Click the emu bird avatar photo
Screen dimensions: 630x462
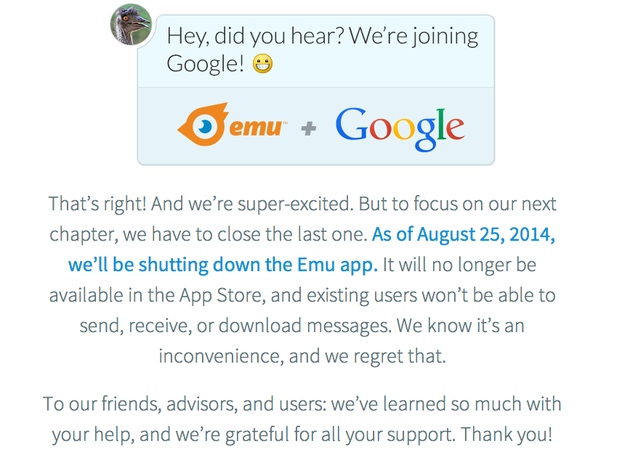coord(131,25)
